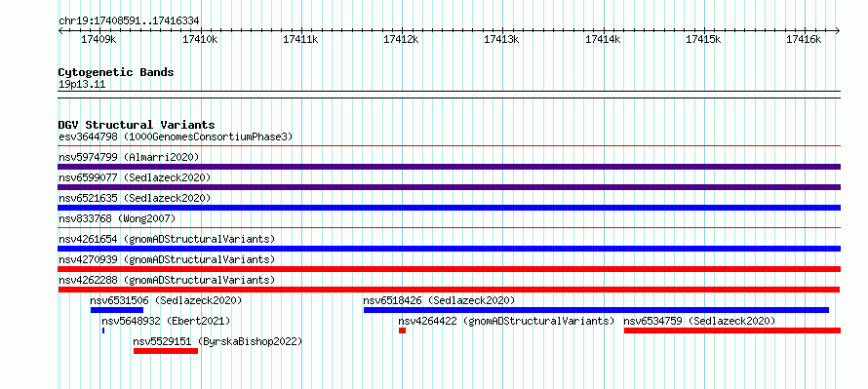
Task: Click the nsv4261654 variant label
Action: [167, 239]
